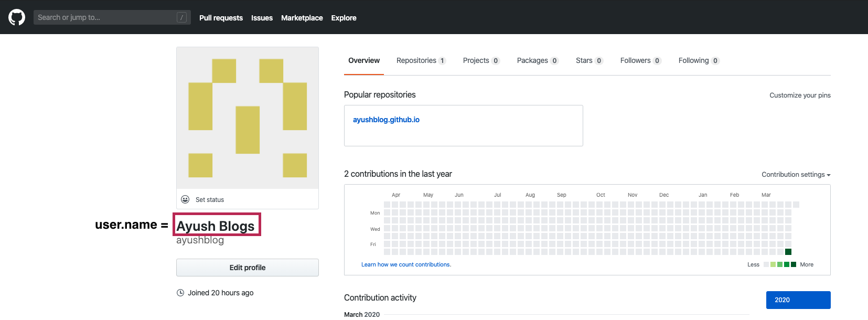Focus the Search or jump to field
This screenshot has width=868, height=320.
click(x=112, y=17)
